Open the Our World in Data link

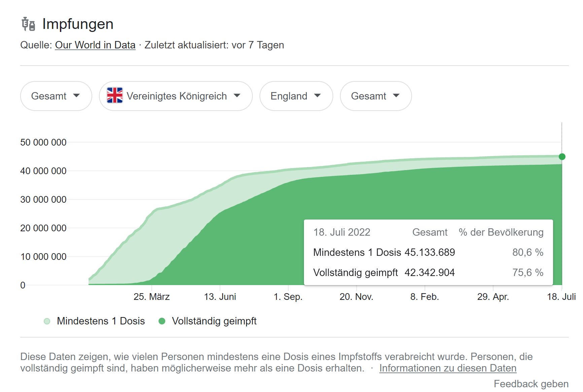[95, 45]
